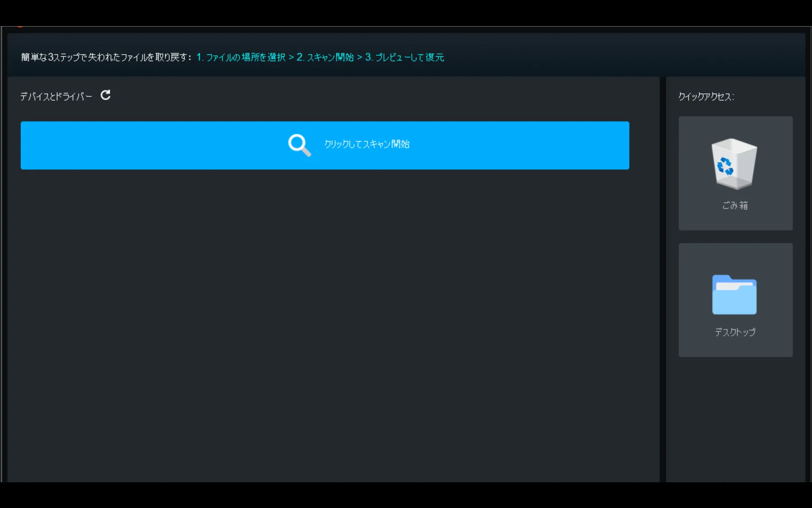812x508 pixels.
Task: Select the blue Desktop folder icon
Action: tap(734, 295)
